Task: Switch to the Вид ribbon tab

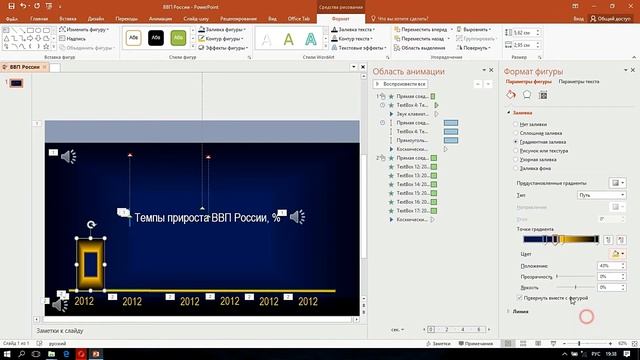Action: click(x=272, y=19)
